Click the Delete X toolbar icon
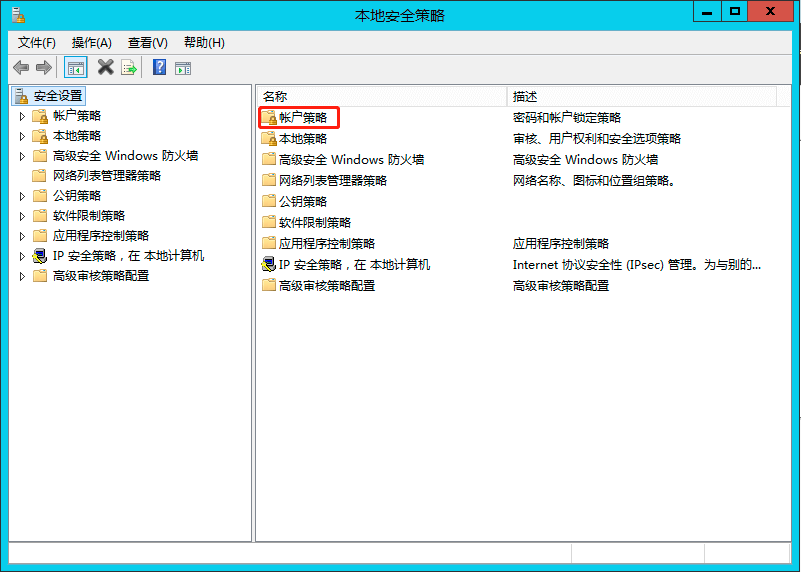Screen dimensions: 801x572 pyautogui.click(x=106, y=67)
